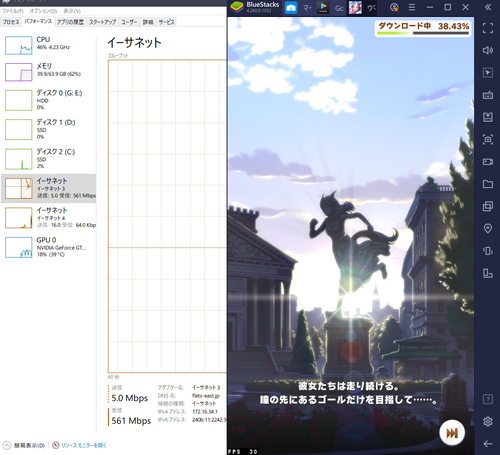
Task: Switch to the Google Play Store tab
Action: click(323, 7)
